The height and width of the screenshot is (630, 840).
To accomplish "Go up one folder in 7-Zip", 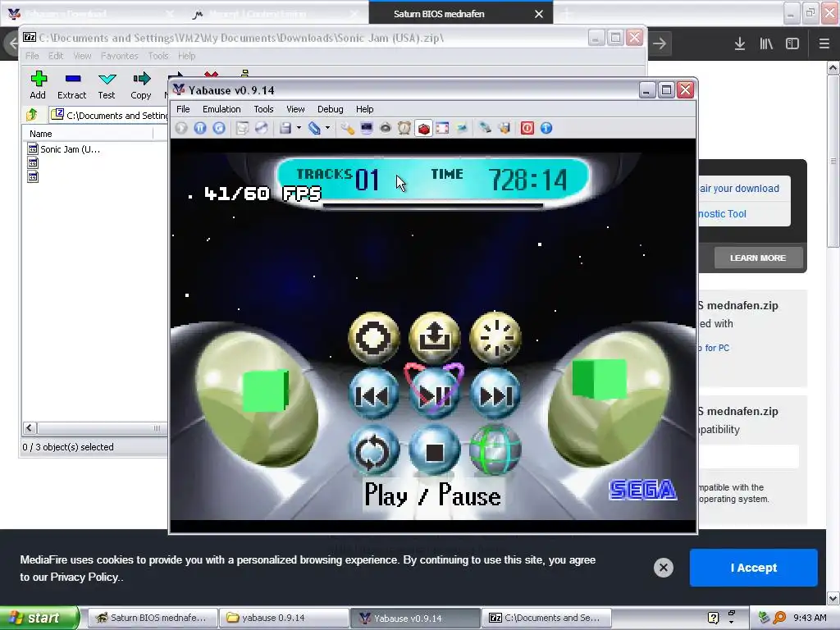I will (x=32, y=115).
